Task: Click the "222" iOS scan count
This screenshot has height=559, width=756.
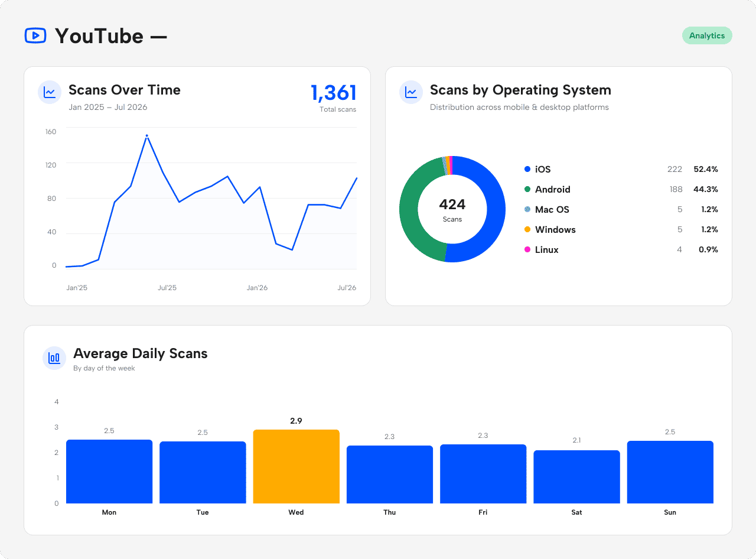Action: click(675, 169)
